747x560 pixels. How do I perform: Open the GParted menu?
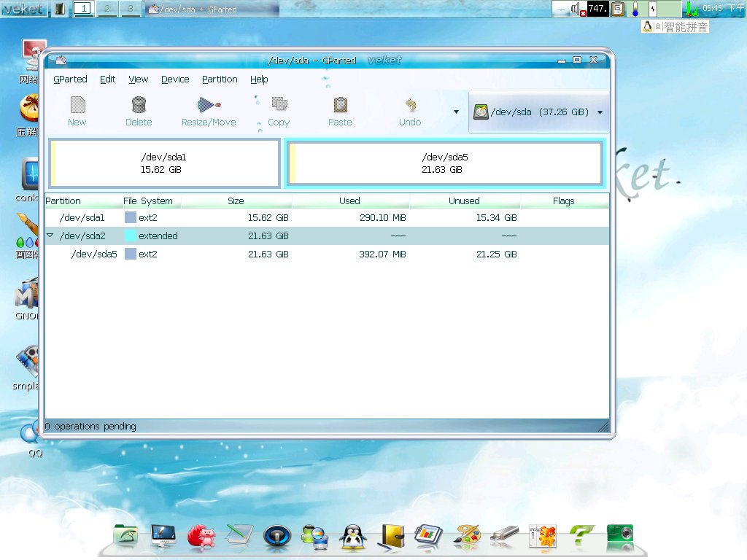click(70, 79)
